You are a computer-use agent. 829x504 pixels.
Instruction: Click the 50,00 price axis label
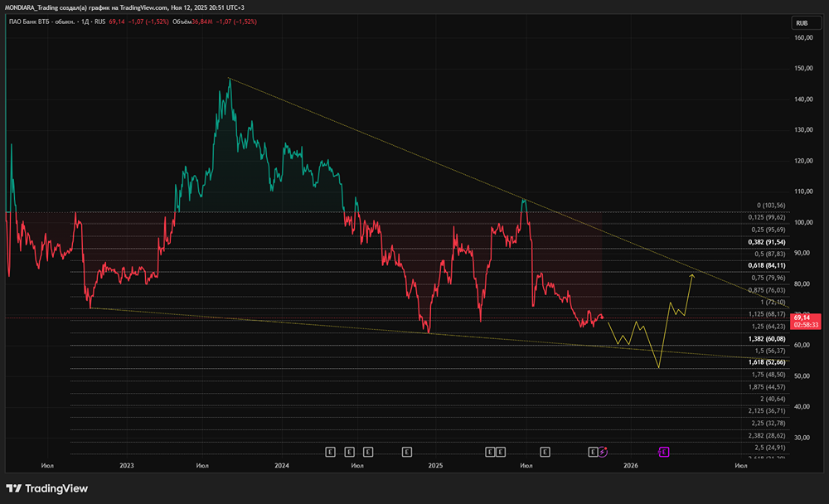[x=802, y=376]
